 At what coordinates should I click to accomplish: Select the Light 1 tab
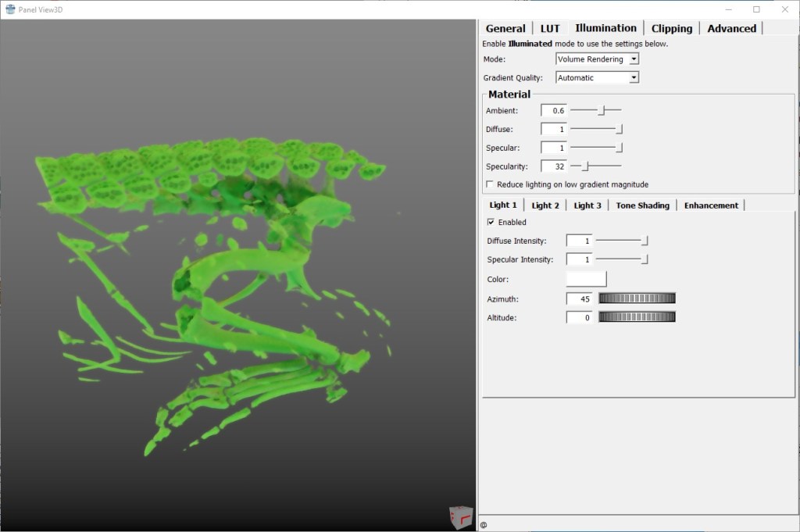tap(503, 205)
